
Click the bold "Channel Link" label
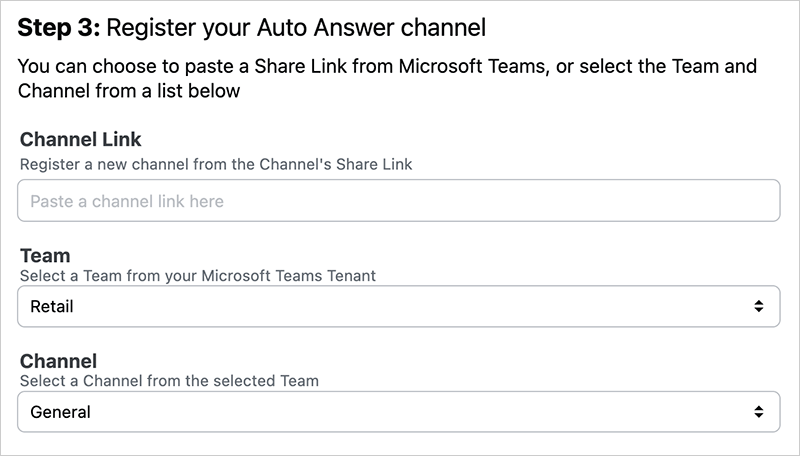tap(81, 139)
